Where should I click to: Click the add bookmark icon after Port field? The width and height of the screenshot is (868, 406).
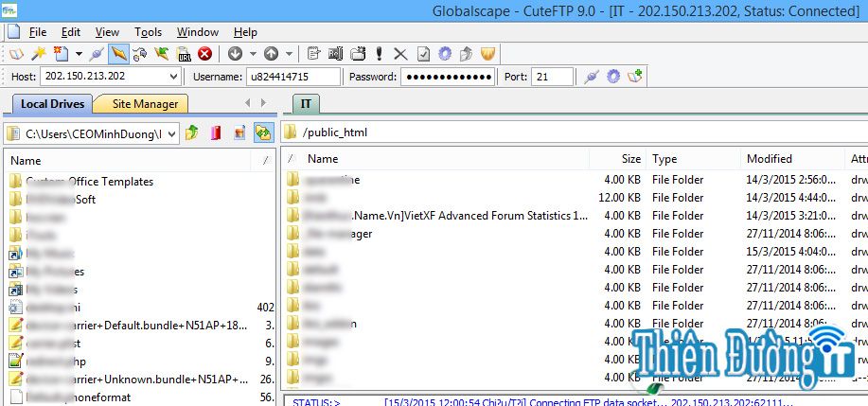click(x=635, y=77)
